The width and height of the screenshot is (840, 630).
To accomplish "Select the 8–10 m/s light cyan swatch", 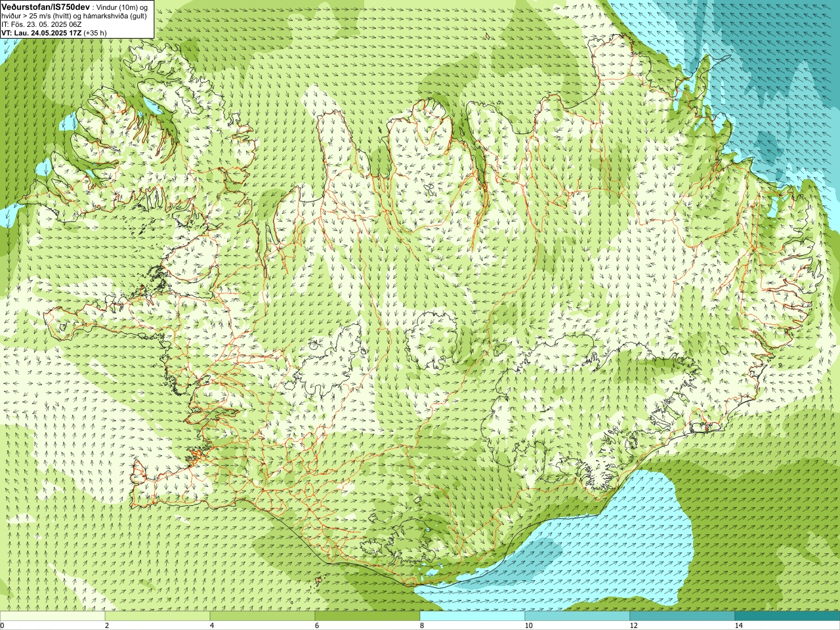I will tap(472, 616).
